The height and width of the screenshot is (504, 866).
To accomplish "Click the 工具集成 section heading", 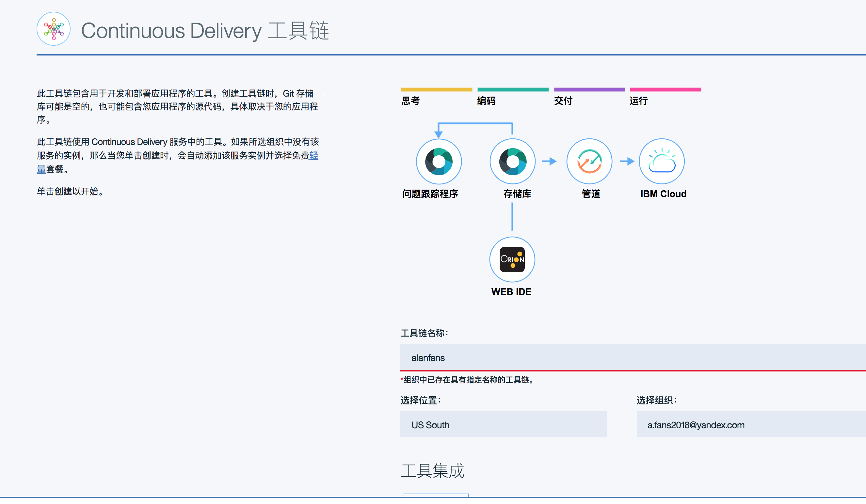I will (x=432, y=471).
